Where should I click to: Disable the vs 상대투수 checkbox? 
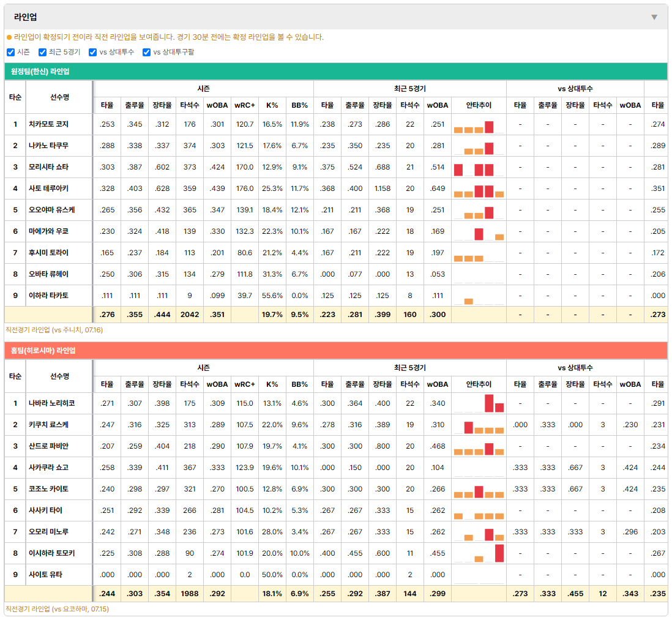click(92, 52)
